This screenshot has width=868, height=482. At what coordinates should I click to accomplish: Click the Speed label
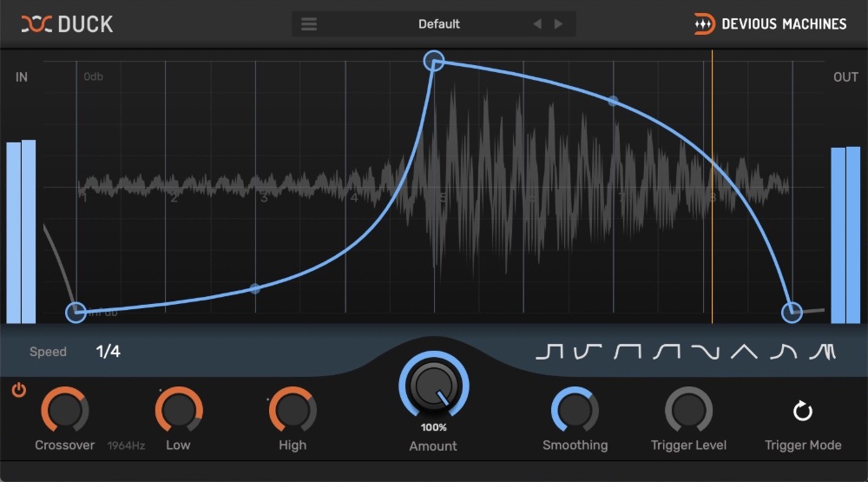coord(48,352)
